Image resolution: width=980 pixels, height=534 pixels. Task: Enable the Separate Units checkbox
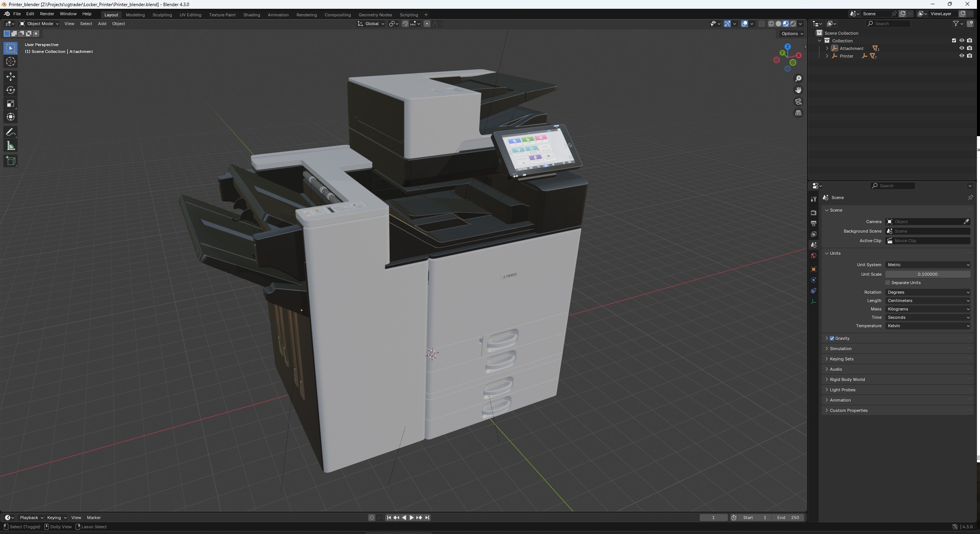(x=888, y=283)
